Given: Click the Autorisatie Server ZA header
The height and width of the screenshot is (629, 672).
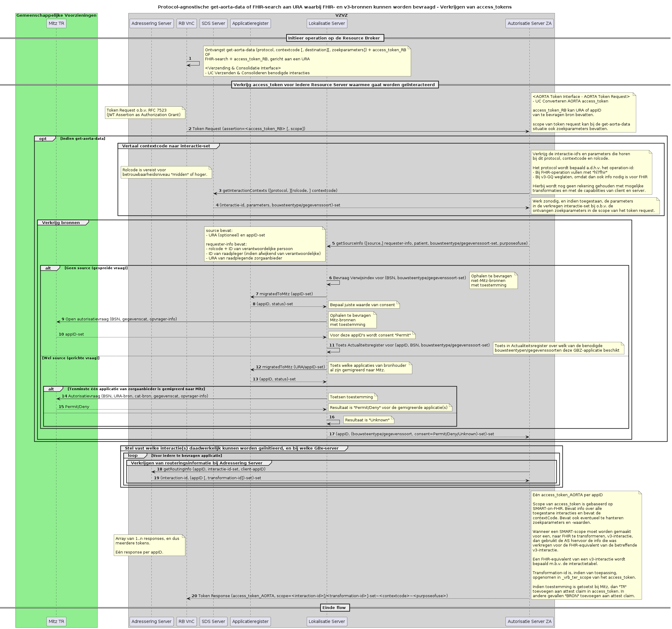Looking at the screenshot, I should pos(529,24).
